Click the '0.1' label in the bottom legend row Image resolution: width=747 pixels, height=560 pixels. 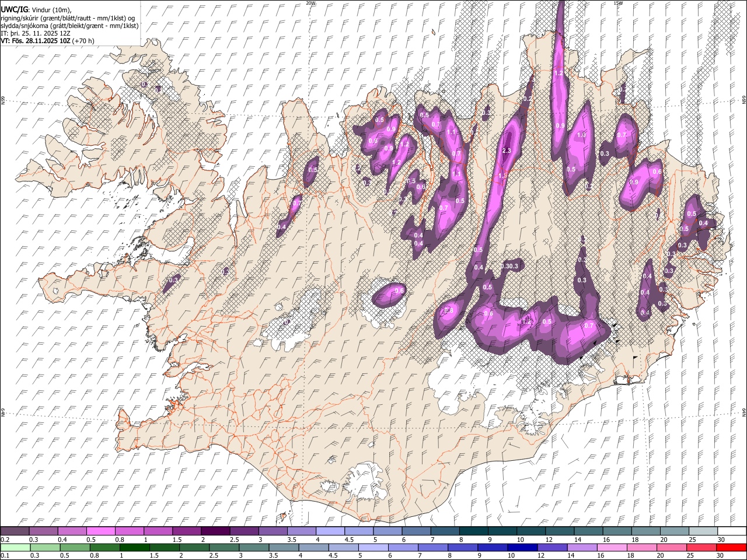(x=4, y=556)
